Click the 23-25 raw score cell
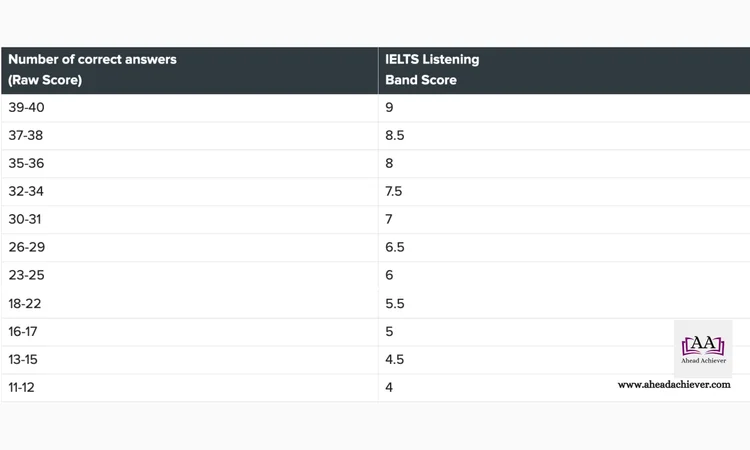This screenshot has width=750, height=450. pyautogui.click(x=189, y=275)
